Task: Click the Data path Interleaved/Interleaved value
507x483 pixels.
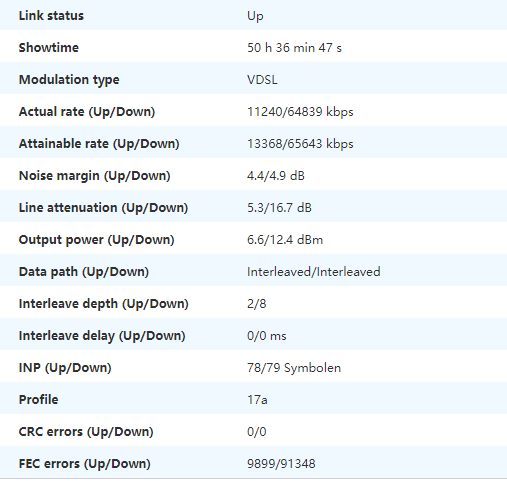Action: pyautogui.click(x=314, y=272)
